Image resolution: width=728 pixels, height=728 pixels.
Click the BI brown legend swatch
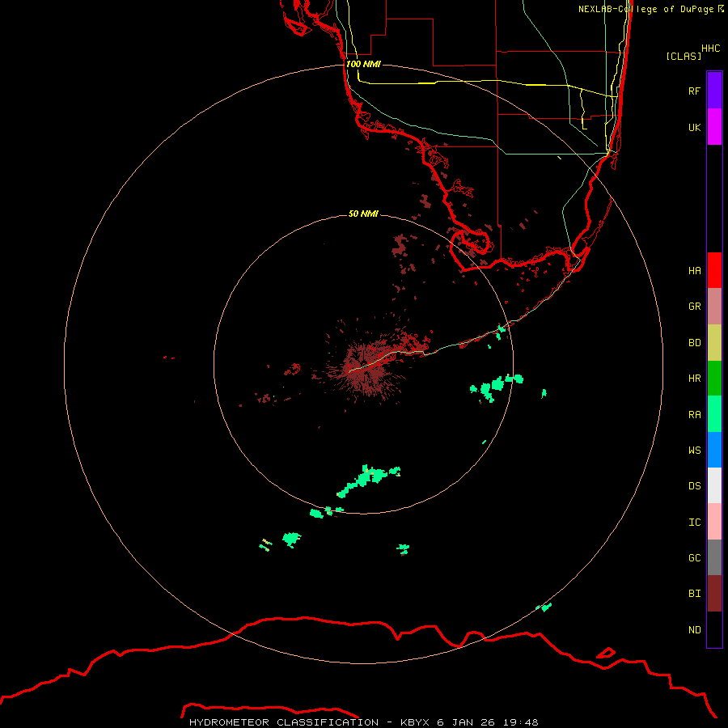(714, 594)
